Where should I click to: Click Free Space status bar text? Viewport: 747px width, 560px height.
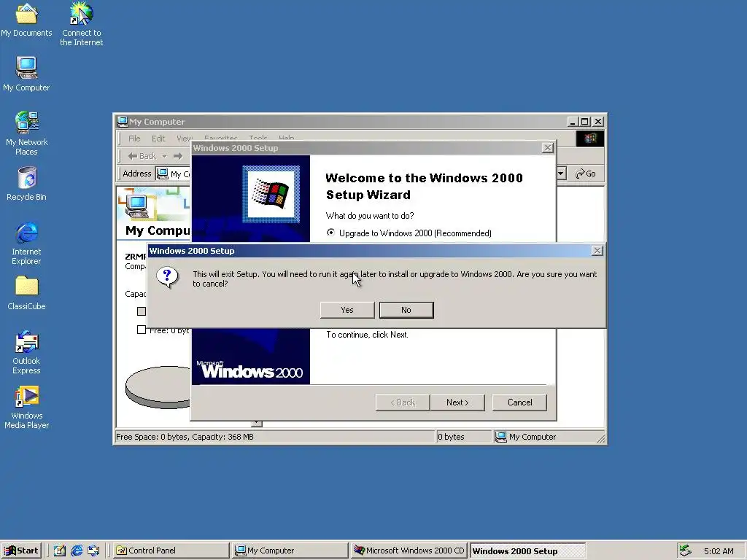click(x=185, y=437)
